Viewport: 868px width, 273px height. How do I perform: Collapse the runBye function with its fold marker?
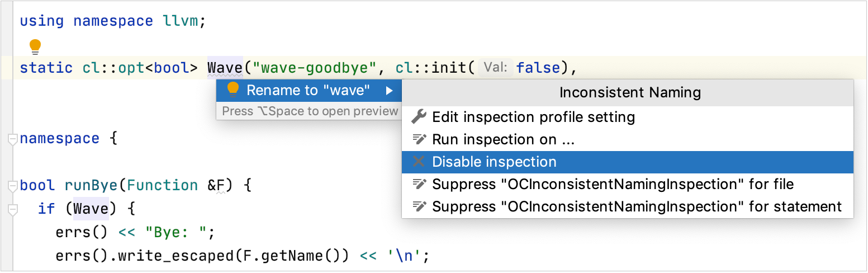(12, 186)
